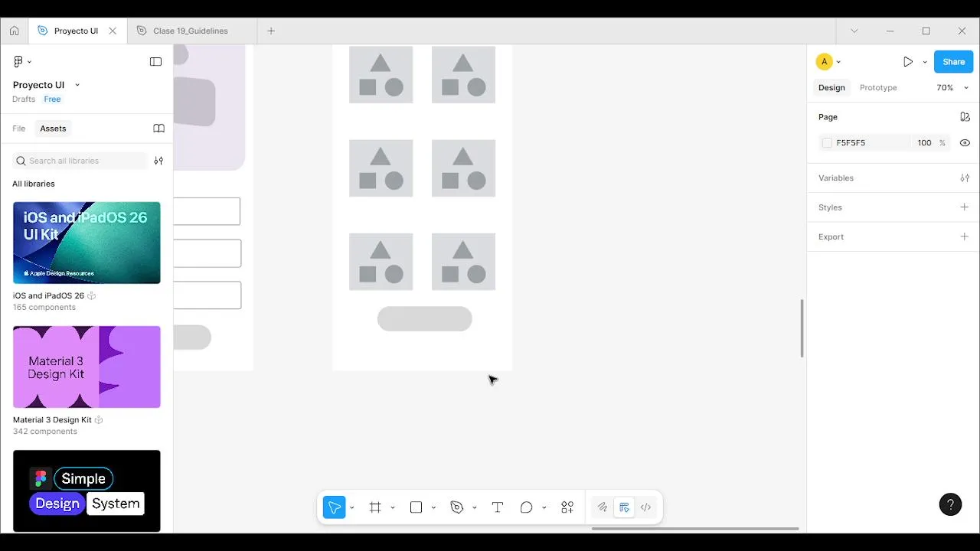Open shape tools dropdown chevron

point(433,507)
